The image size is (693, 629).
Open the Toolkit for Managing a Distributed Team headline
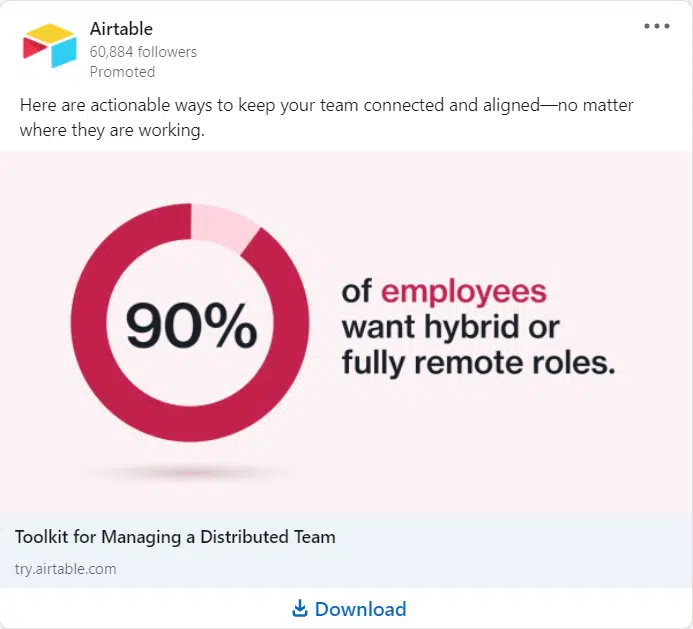(x=175, y=537)
